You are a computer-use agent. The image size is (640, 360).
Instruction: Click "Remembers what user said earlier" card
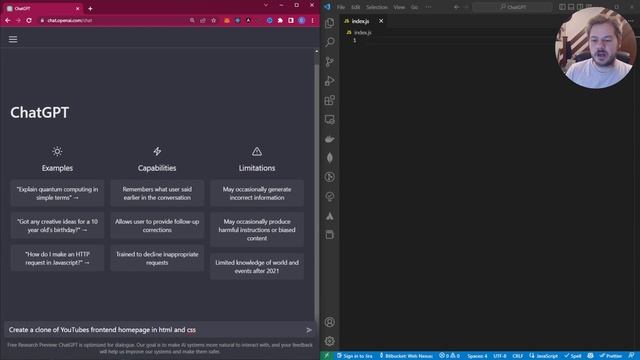click(x=157, y=193)
